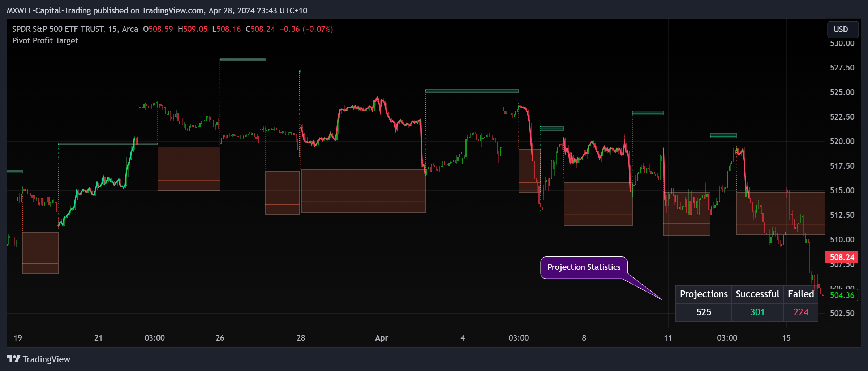Click the Successful header cell
The height and width of the screenshot is (371, 868).
click(x=757, y=294)
